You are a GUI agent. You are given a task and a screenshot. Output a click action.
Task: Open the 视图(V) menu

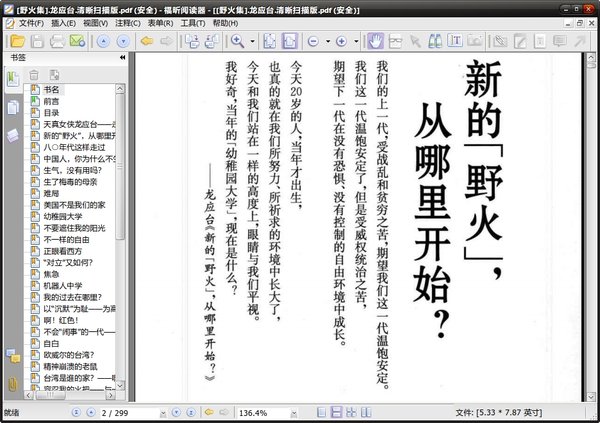click(95, 23)
